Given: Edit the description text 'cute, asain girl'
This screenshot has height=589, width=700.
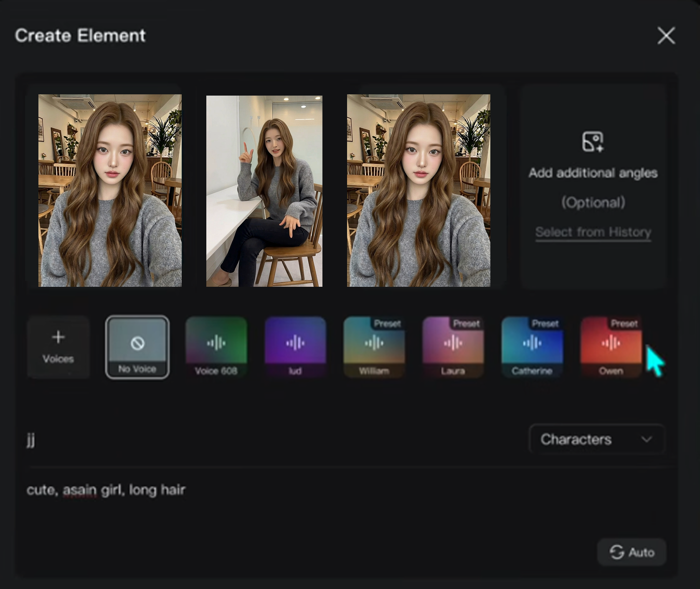Looking at the screenshot, I should click(x=106, y=490).
